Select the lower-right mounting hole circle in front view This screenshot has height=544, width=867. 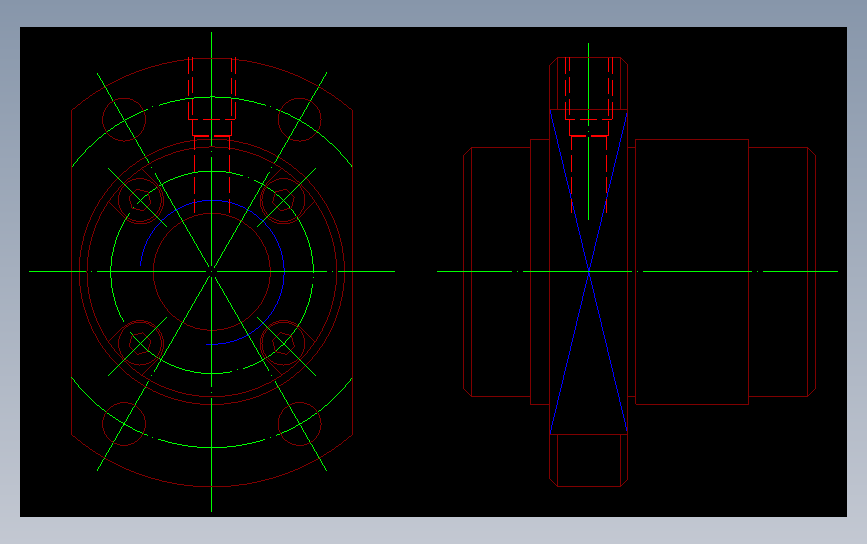point(300,424)
